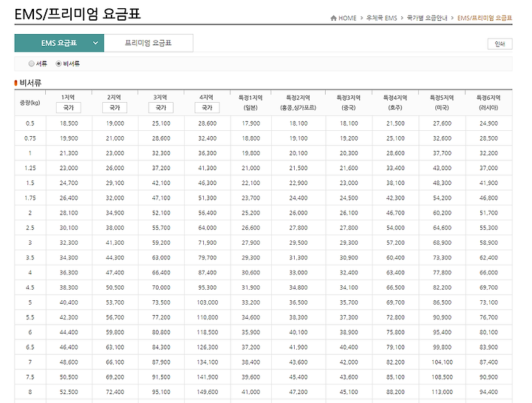
Task: Click the 149,600 cell in 8 kg row
Action: tap(208, 392)
